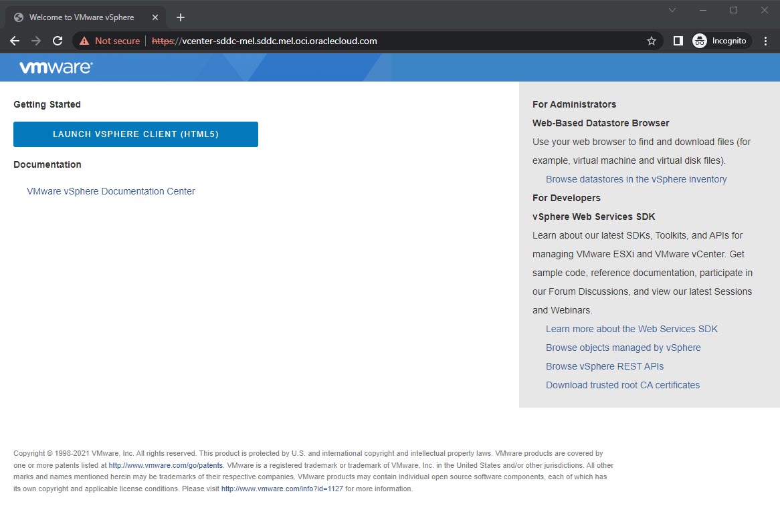Download trusted root CA certificates
The height and width of the screenshot is (532, 780).
coord(623,385)
